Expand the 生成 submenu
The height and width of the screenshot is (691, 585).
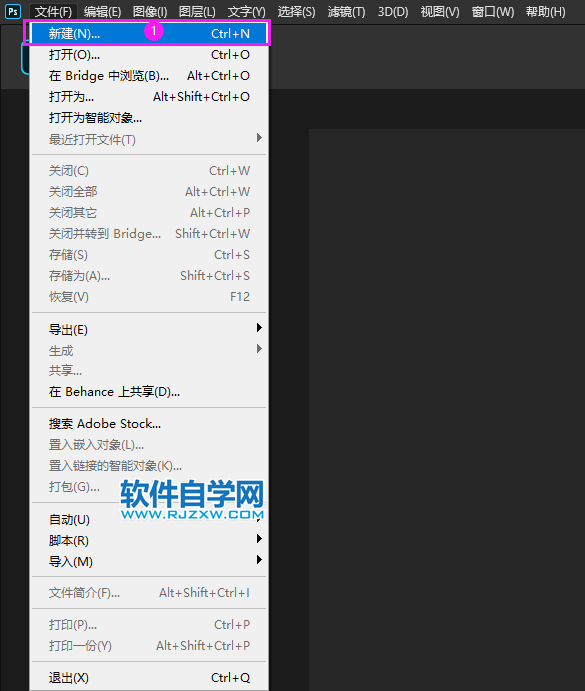(x=149, y=350)
